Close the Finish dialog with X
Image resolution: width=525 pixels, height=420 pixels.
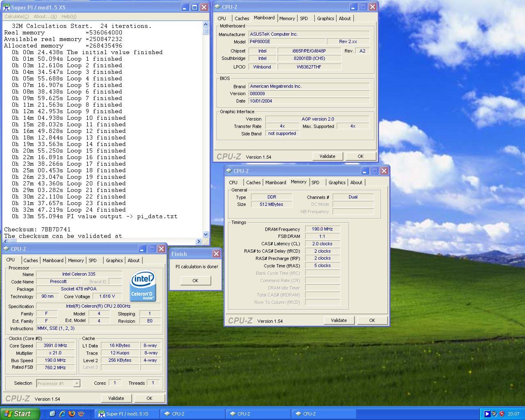tap(216, 254)
